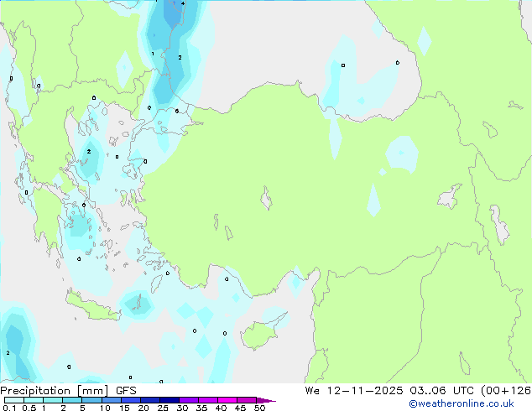This screenshot has width=532, height=411.
Task: Click the '[mm]' unit label
Action: pos(93,391)
